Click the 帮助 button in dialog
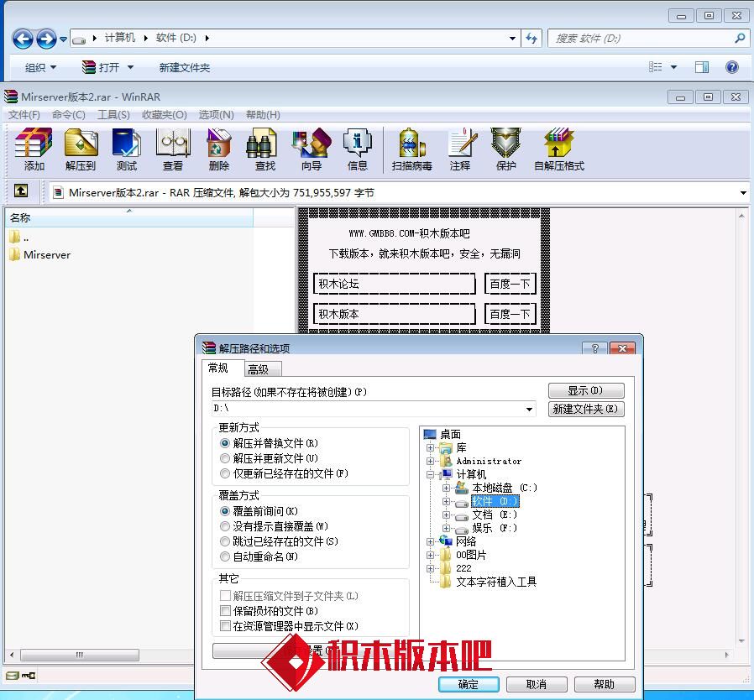Viewport: 754px width, 700px height. (x=605, y=684)
